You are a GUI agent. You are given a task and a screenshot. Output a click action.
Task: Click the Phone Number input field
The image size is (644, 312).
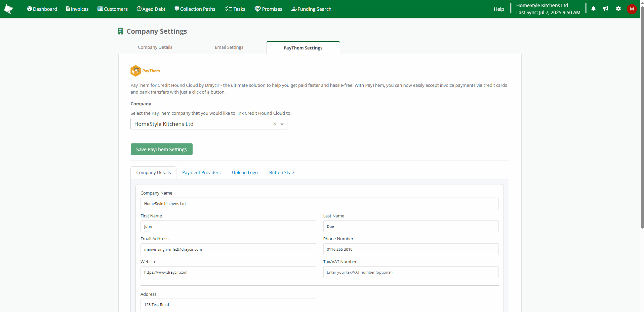(x=411, y=249)
